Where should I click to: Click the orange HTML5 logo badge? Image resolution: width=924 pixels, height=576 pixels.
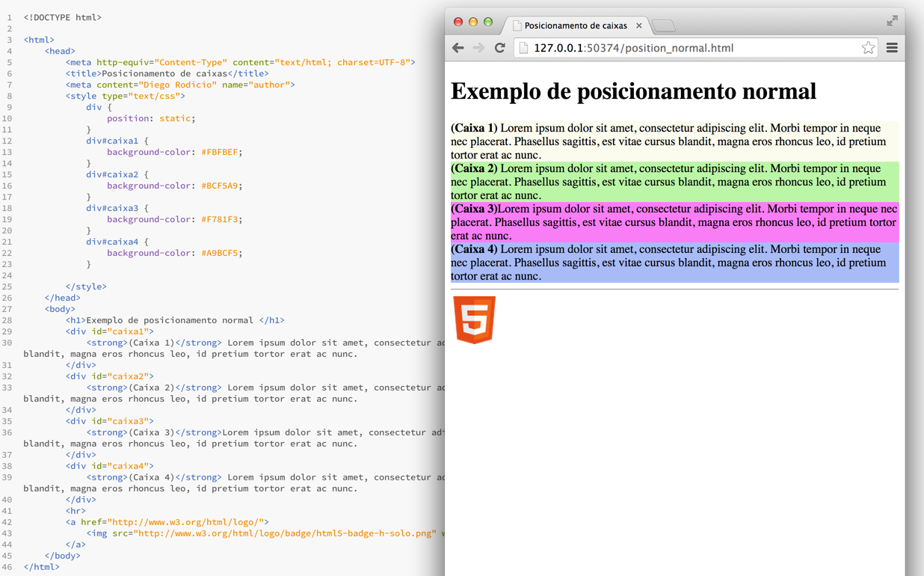475,320
